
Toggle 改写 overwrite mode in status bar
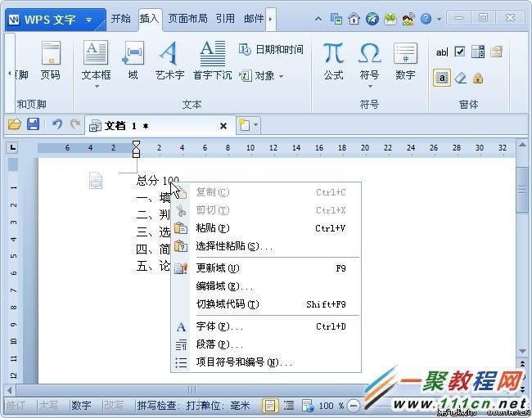coord(114,406)
